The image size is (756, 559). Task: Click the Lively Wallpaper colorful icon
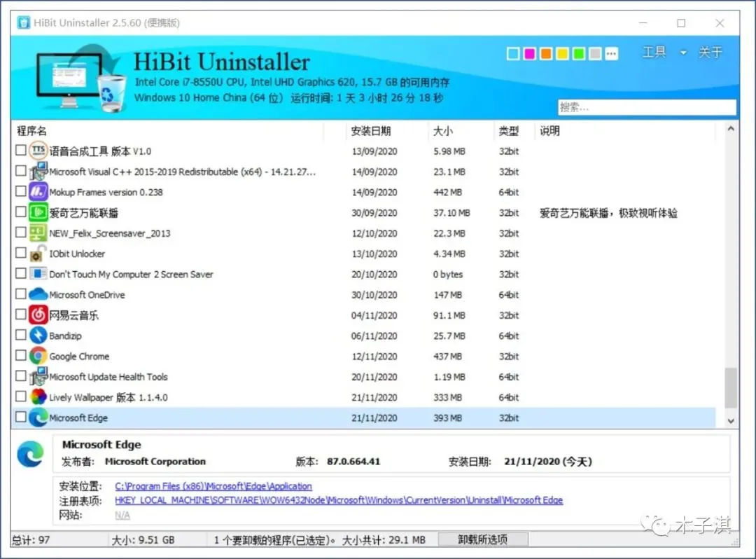[38, 397]
